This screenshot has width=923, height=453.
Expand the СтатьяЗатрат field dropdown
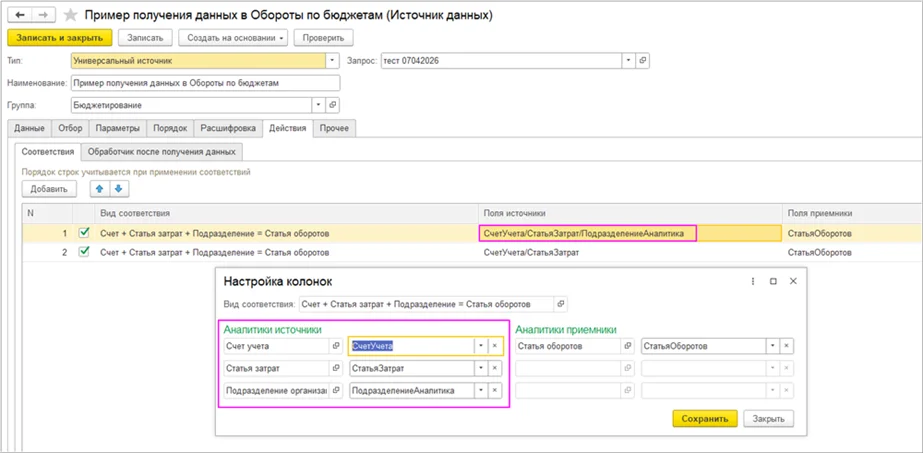[481, 368]
